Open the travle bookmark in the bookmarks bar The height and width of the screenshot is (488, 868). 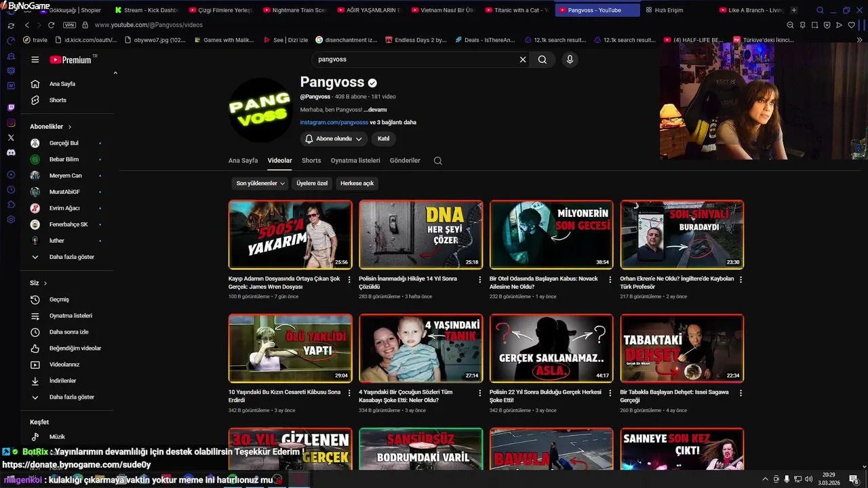coord(35,40)
